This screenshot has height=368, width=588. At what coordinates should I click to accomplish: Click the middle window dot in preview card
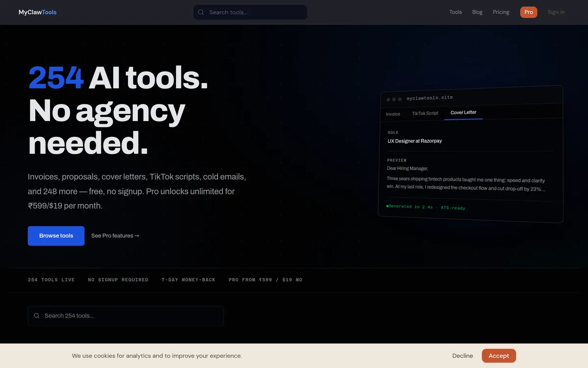[x=394, y=99]
